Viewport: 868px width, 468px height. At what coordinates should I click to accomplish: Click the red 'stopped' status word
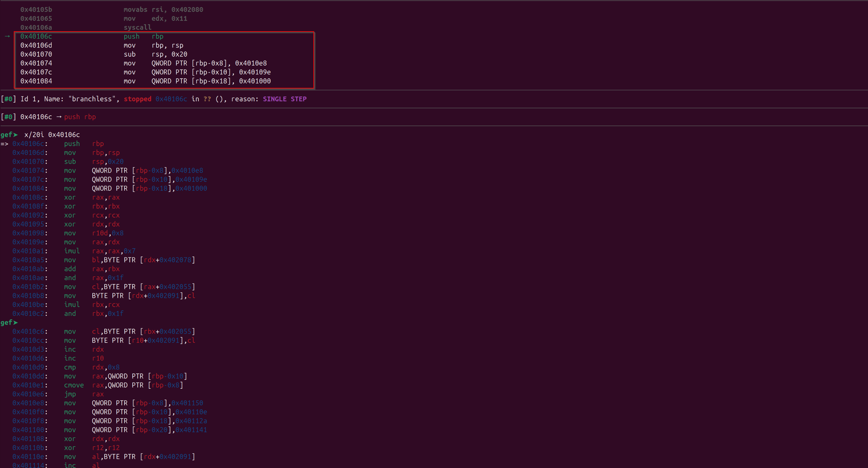(137, 99)
